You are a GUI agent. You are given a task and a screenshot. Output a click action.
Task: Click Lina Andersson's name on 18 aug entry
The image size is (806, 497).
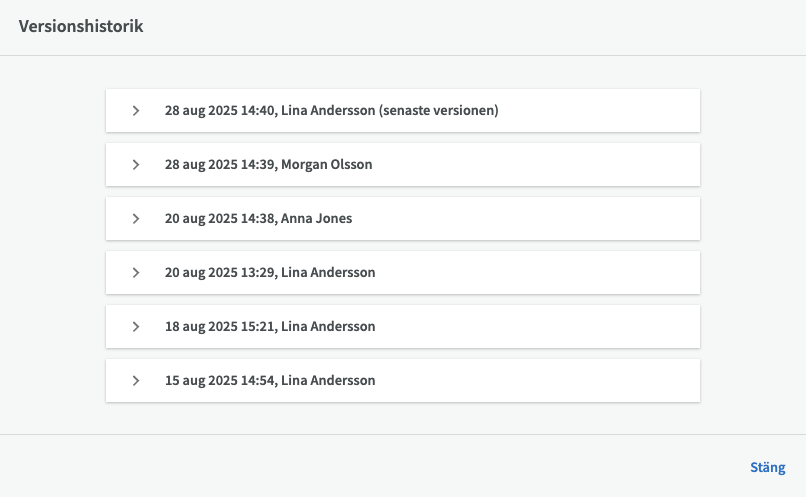[328, 326]
